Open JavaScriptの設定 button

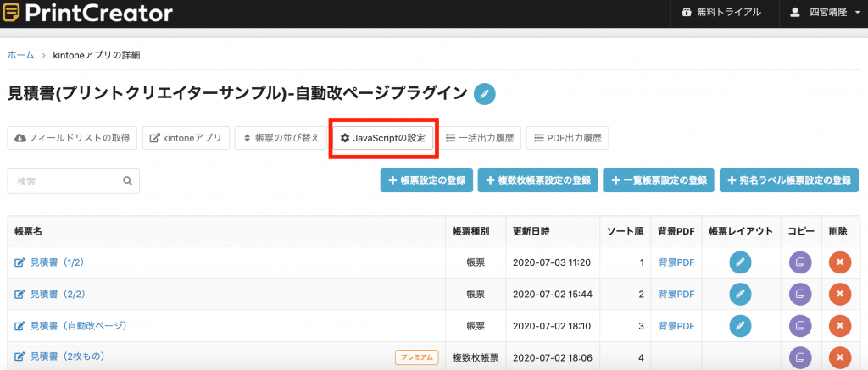coord(383,138)
